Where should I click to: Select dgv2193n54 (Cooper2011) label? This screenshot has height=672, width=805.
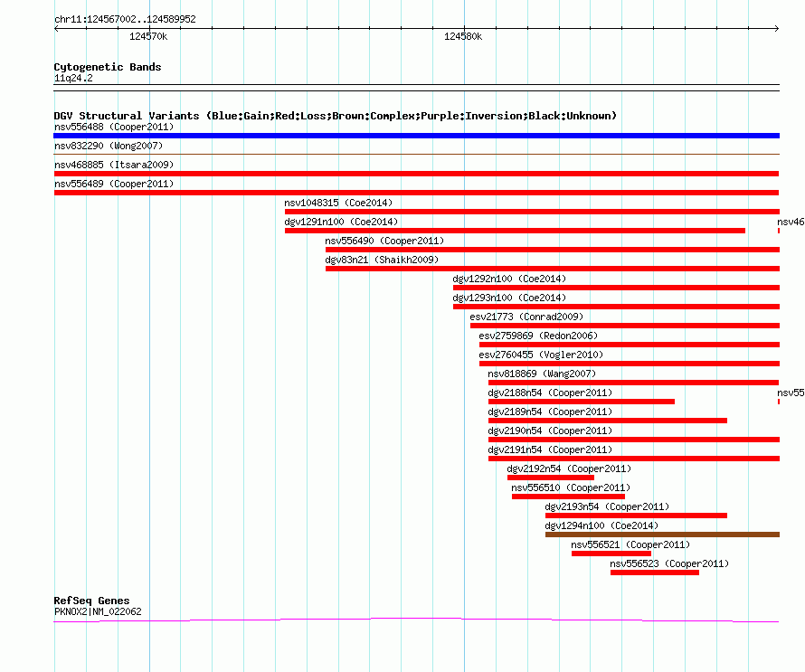tap(607, 506)
